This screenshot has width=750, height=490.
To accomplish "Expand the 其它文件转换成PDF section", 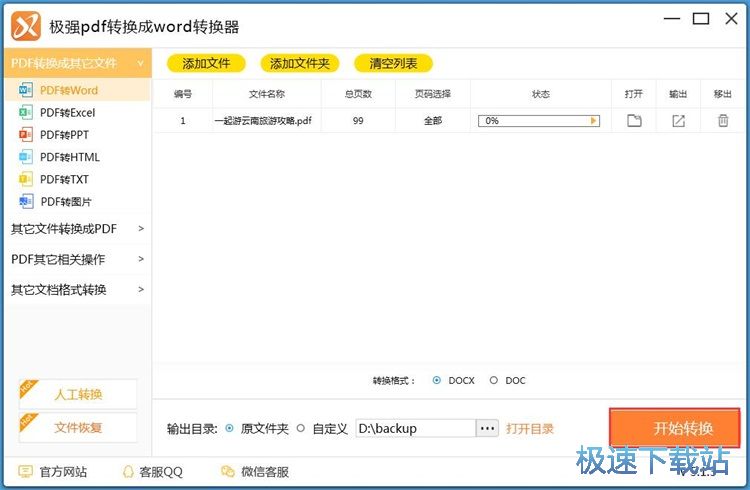I will coord(77,229).
